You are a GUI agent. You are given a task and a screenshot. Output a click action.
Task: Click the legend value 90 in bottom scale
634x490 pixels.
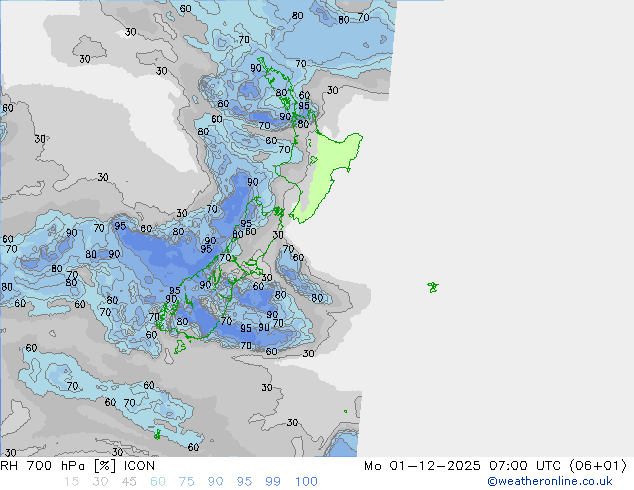215,482
